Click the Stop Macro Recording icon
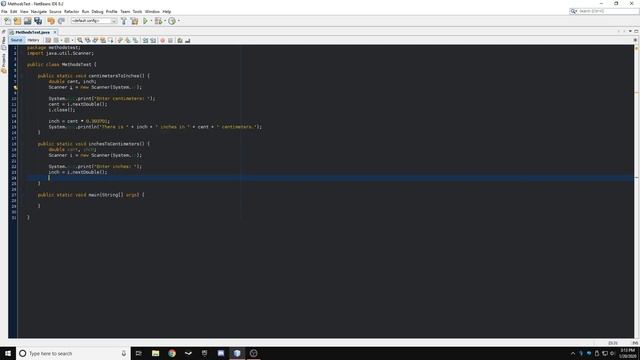Image resolution: width=640 pixels, height=360 pixels. coord(170,40)
